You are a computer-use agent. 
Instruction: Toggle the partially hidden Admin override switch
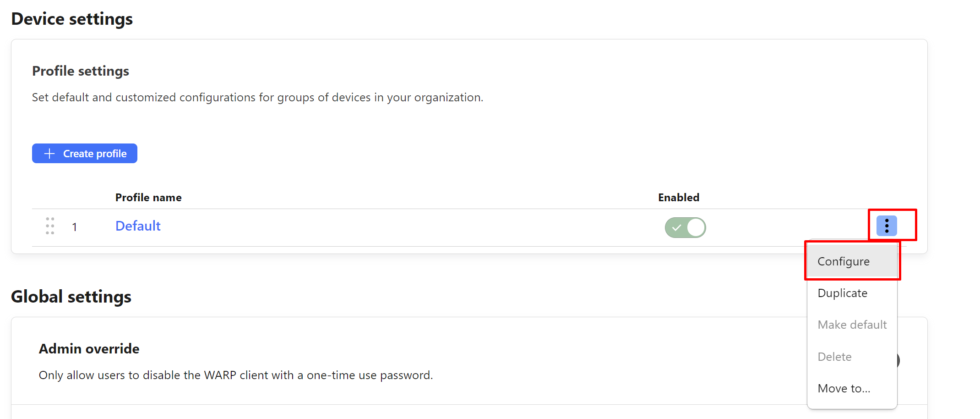click(x=898, y=360)
